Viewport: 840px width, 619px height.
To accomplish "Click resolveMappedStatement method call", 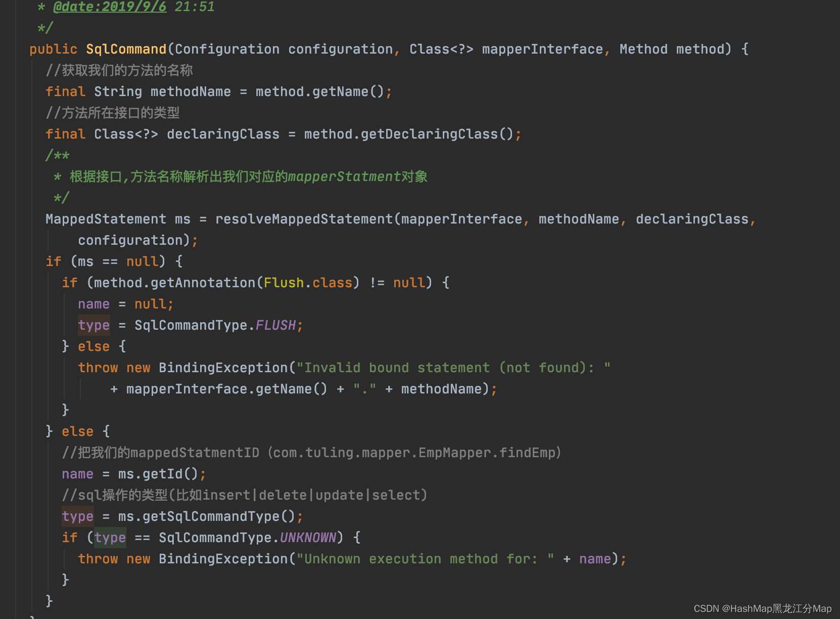I will pyautogui.click(x=304, y=219).
